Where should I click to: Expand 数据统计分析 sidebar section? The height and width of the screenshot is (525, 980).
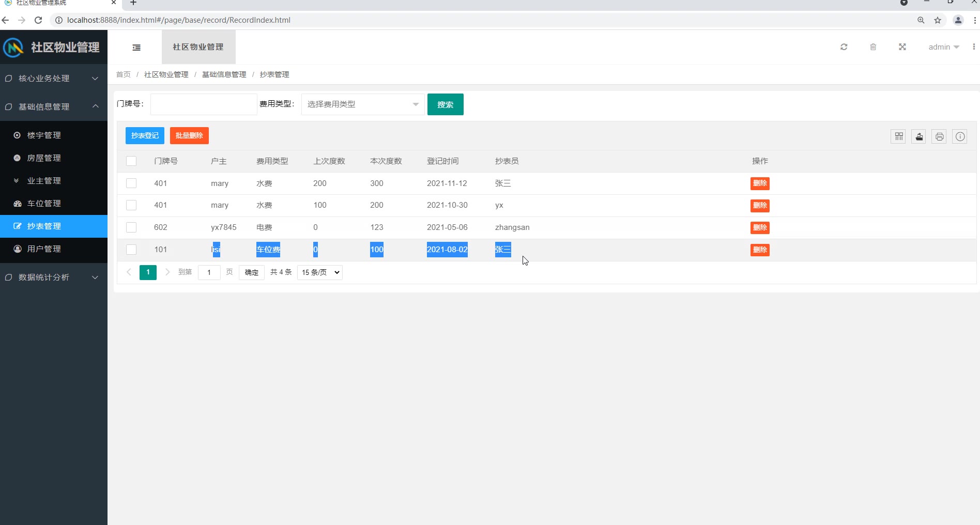click(54, 277)
